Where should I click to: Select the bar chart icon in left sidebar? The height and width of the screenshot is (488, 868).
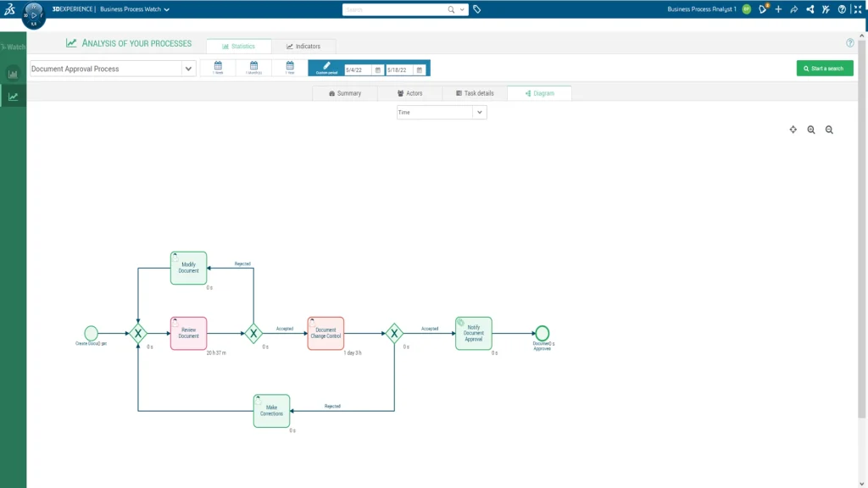coord(13,74)
